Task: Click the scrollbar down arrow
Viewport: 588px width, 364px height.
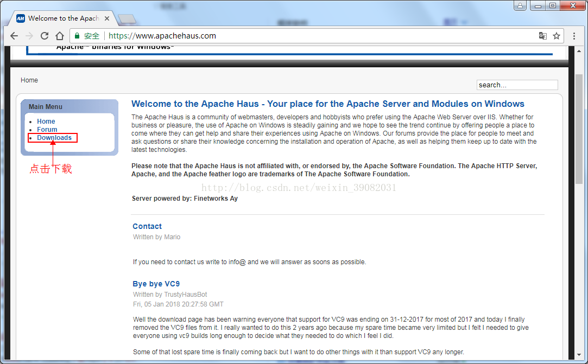Action: [x=579, y=355]
